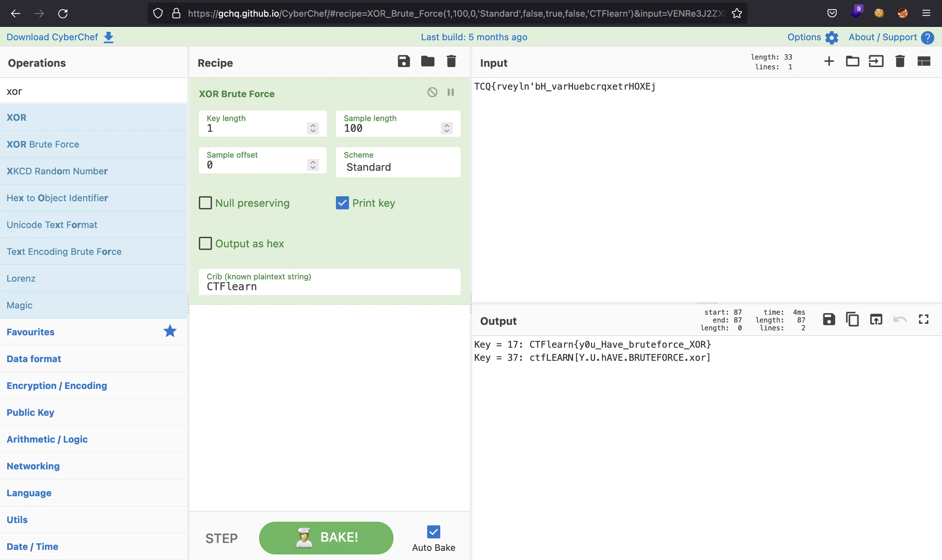The height and width of the screenshot is (560, 942).
Task: Open the Pocket save icon
Action: click(831, 14)
